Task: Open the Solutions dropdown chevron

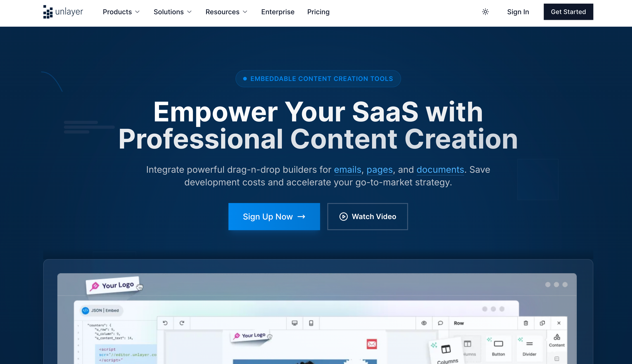Action: tap(189, 12)
